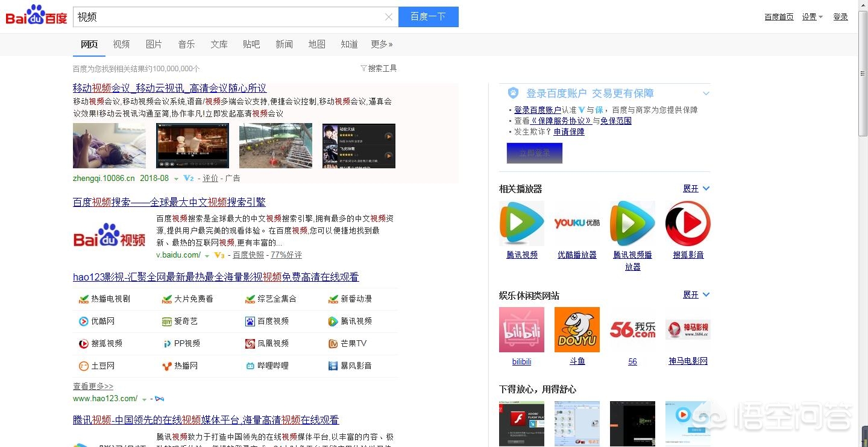
Task: Click 评价 link under the ad
Action: (210, 178)
